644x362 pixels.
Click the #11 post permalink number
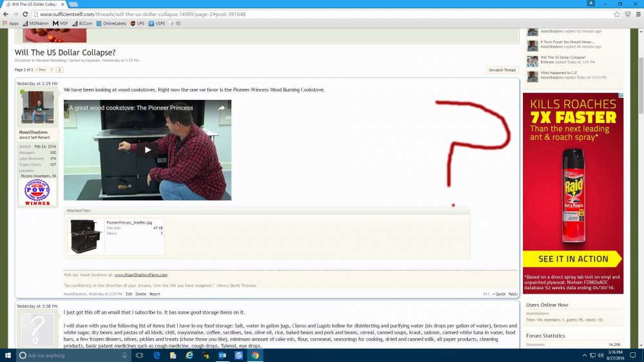pos(486,294)
